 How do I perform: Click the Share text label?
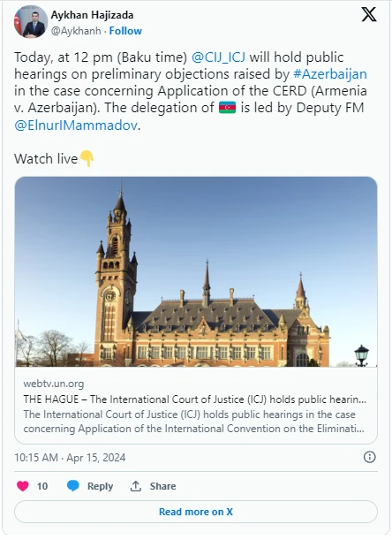pos(162,486)
